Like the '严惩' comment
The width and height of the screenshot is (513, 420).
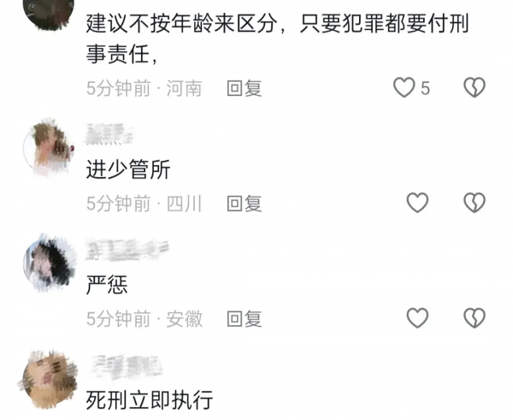click(417, 318)
